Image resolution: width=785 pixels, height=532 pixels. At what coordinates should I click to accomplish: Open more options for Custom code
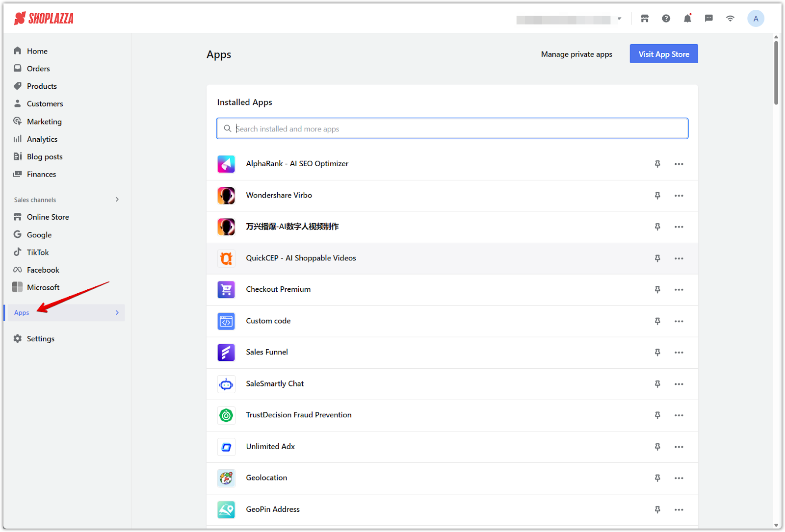679,321
